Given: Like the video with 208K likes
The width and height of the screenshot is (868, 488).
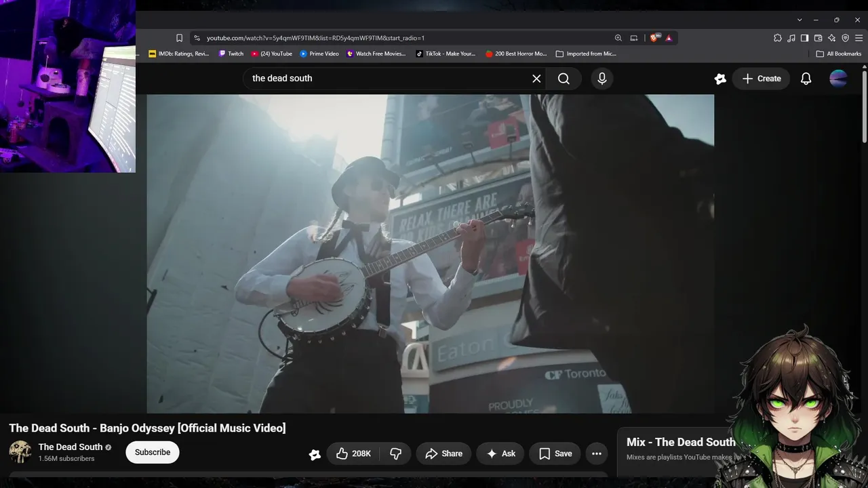Looking at the screenshot, I should coord(353,453).
